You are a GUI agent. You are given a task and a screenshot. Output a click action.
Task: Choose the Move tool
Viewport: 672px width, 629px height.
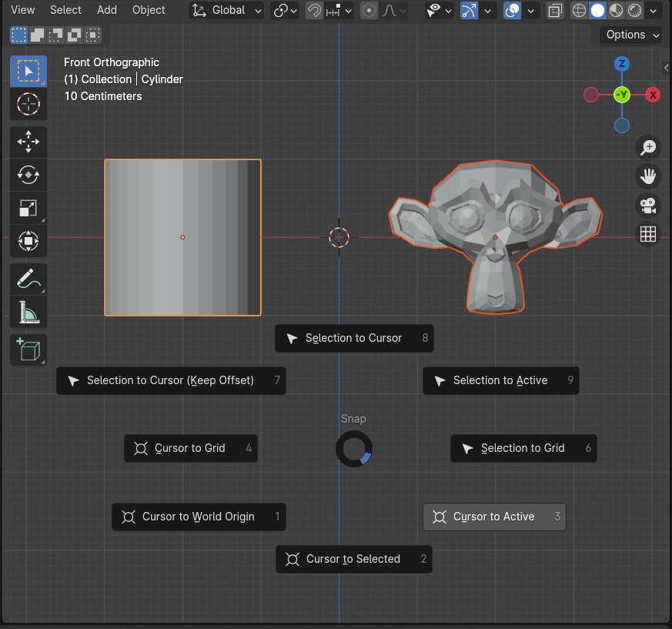pos(28,142)
